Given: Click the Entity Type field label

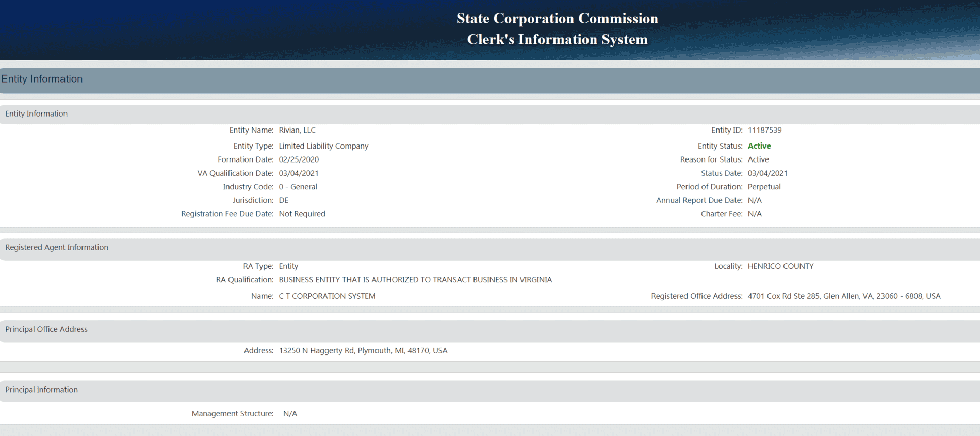Looking at the screenshot, I should (253, 146).
